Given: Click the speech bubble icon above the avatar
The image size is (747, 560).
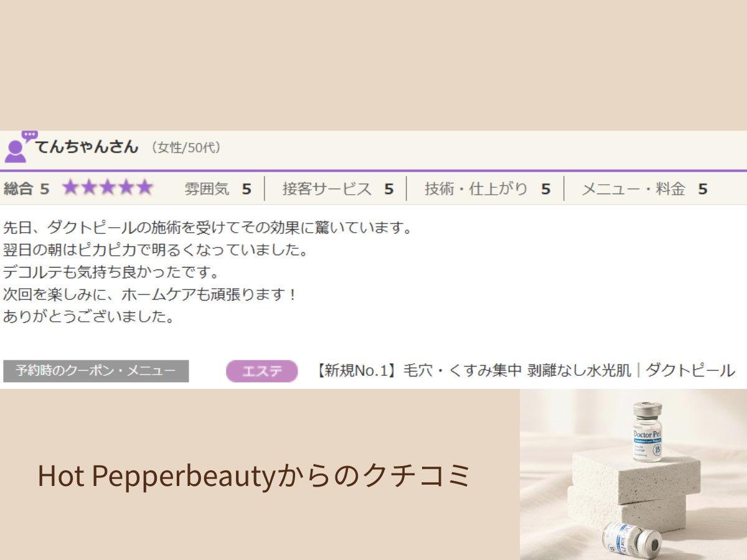Looking at the screenshot, I should coord(29,136).
